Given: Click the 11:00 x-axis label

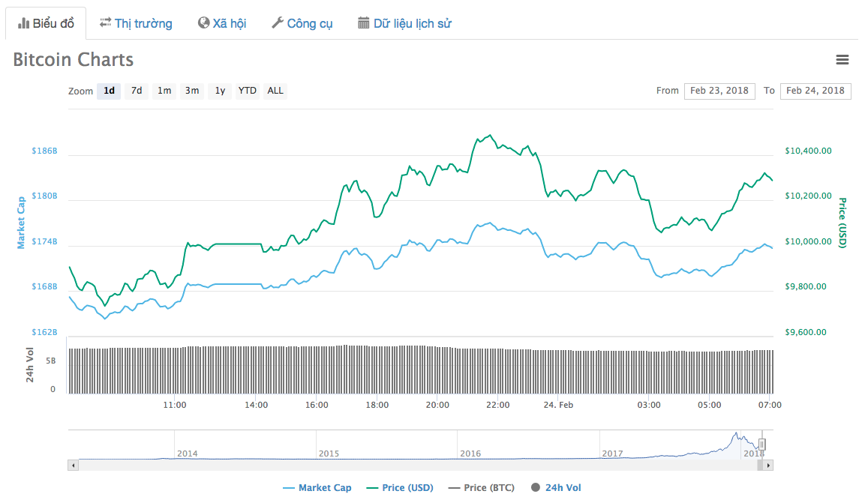Looking at the screenshot, I should [x=174, y=405].
